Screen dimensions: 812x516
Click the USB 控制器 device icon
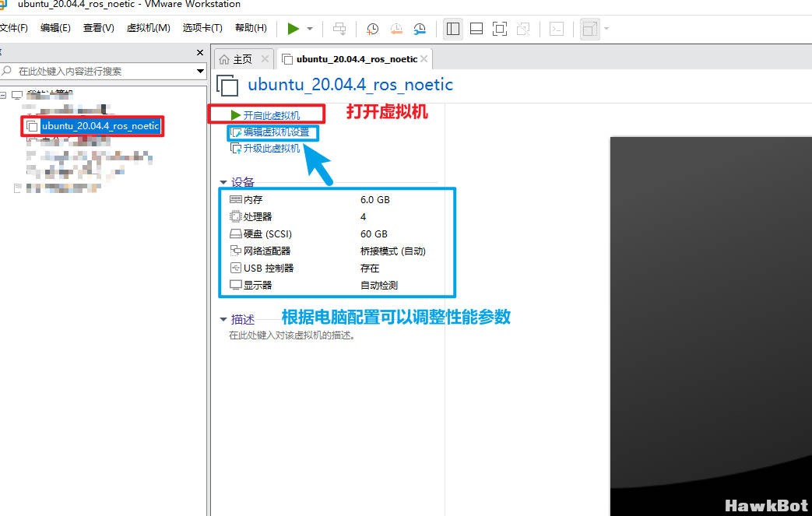pyautogui.click(x=236, y=268)
